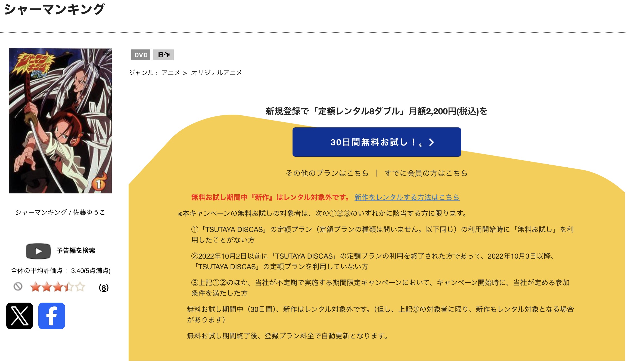The height and width of the screenshot is (364, 628).
Task: Click シャーマンキング / 佐藤ゆうこ caption
Action: pyautogui.click(x=60, y=212)
